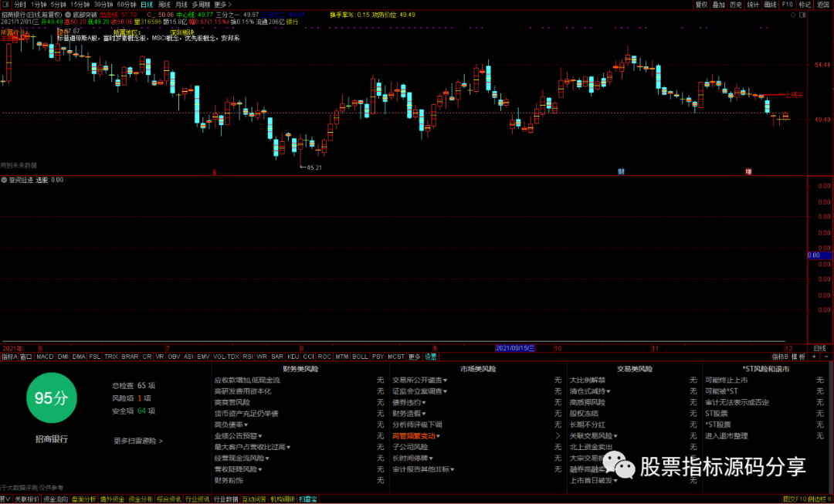Viewport: 834px width, 504px height.
Task: Click the arrow beside 高管频繁变动
Action: coord(558,436)
